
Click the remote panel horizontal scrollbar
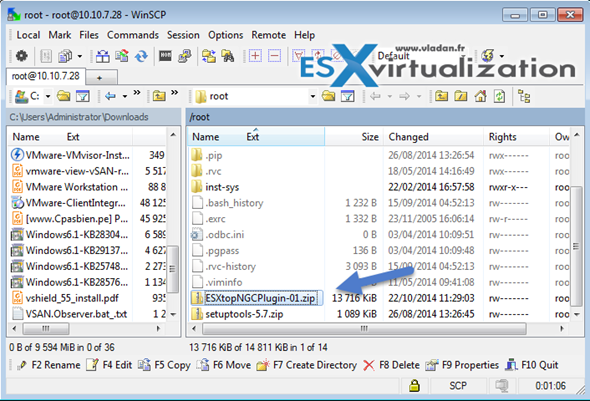(x=364, y=329)
